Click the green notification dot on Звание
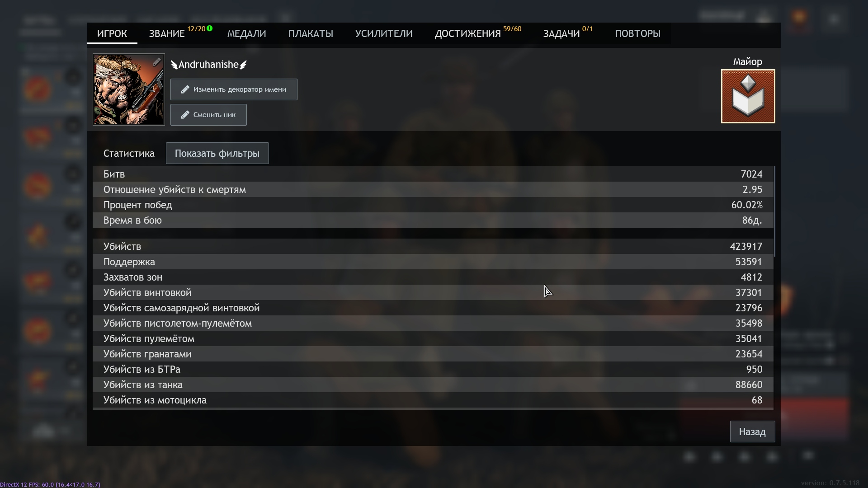 click(x=210, y=28)
